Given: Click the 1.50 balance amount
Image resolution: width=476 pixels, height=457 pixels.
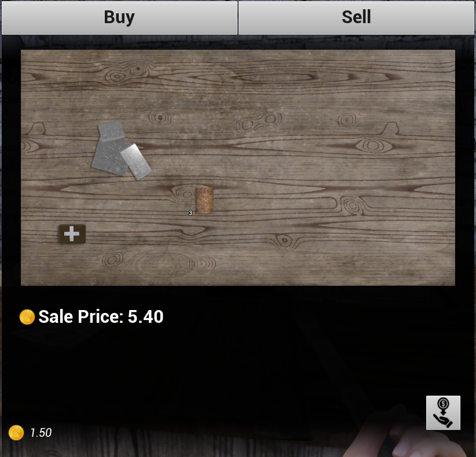Looking at the screenshot, I should pos(41,433).
